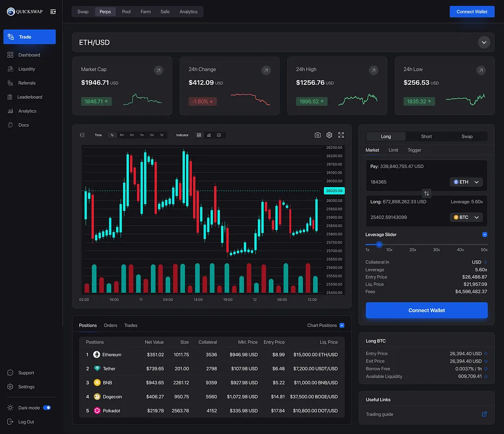Select the bar chart indicator icon
Viewport: 504px width, 434px height.
coord(209,135)
